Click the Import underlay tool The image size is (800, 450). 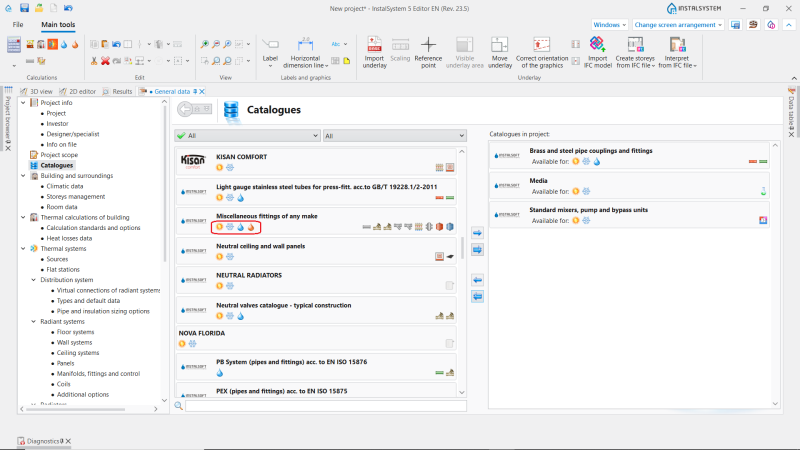(374, 53)
